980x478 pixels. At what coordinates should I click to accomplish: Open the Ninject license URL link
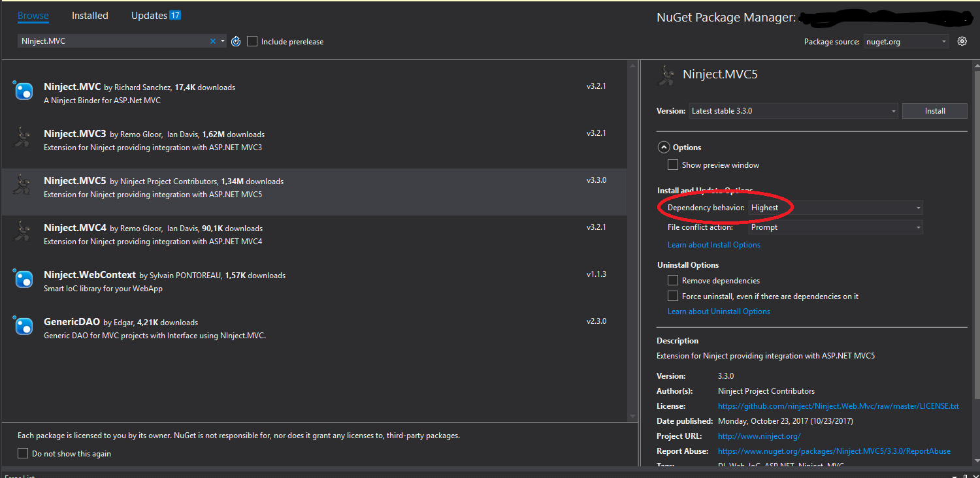tap(838, 406)
